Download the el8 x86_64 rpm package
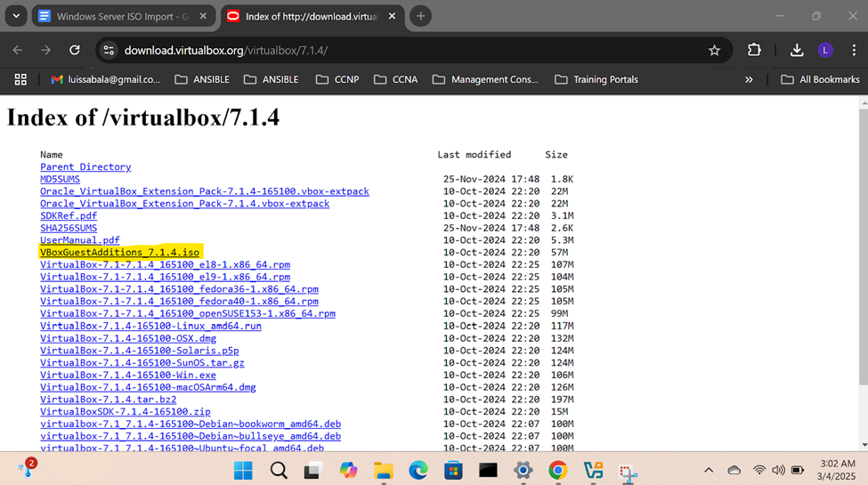This screenshot has width=868, height=485. point(165,264)
